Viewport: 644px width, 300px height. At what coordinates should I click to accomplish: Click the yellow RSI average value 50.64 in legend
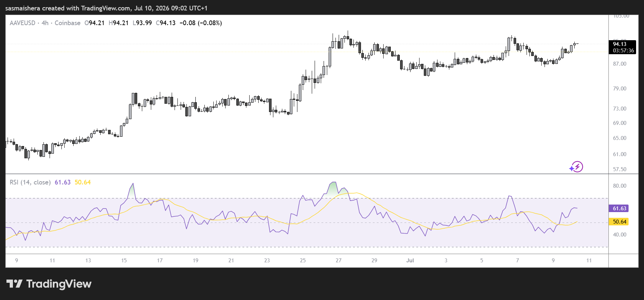pyautogui.click(x=83, y=182)
